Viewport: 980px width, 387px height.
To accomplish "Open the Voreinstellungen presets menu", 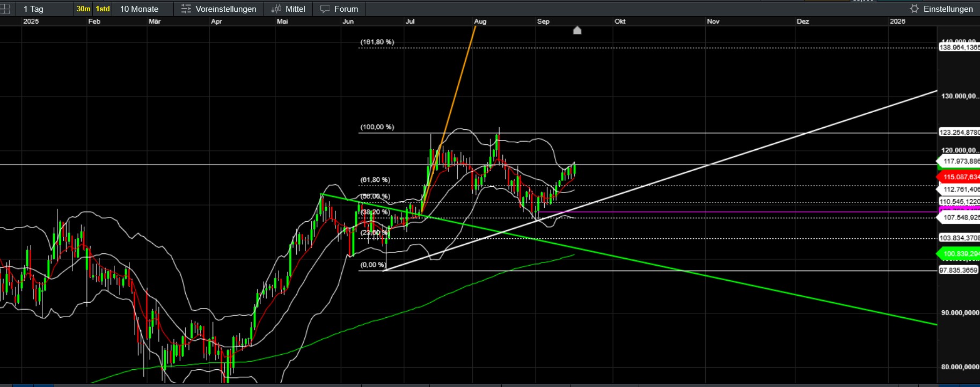I will tap(219, 9).
